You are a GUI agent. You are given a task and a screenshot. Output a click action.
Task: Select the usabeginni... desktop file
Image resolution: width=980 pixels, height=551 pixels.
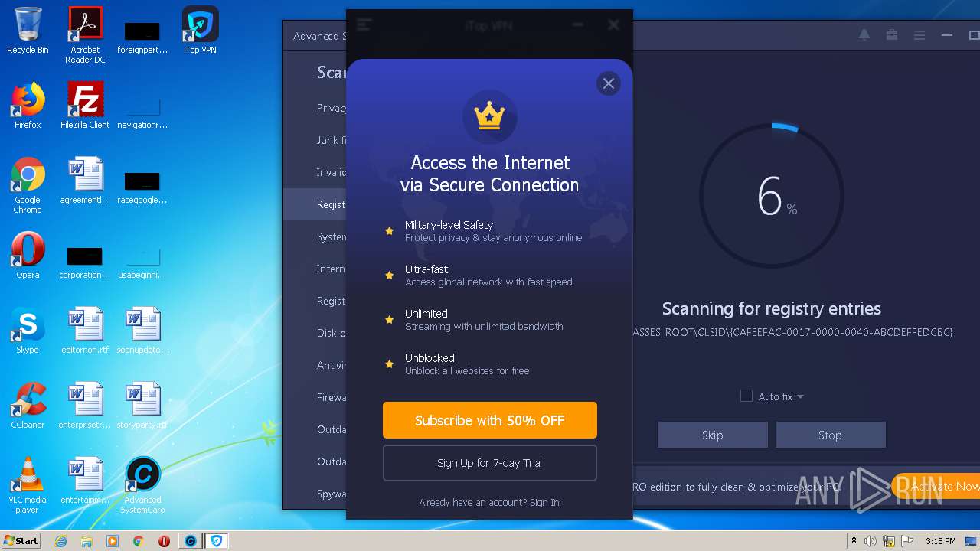[x=142, y=263]
